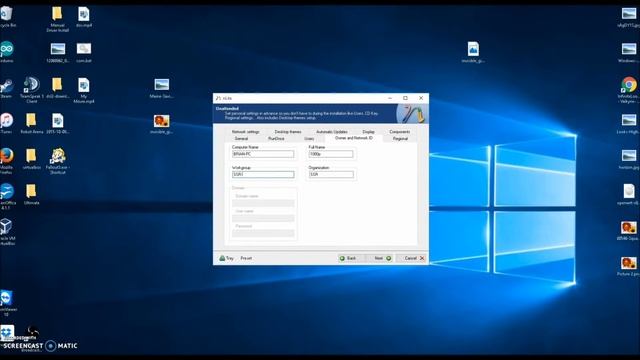Viewport: 640px width, 360px height.
Task: Switch to the Network settings tab
Action: click(245, 132)
